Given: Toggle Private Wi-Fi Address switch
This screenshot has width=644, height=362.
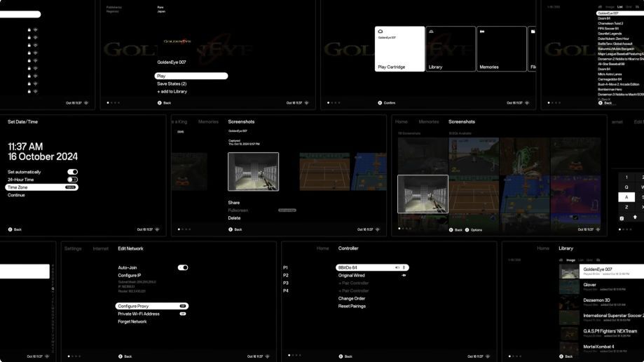Looking at the screenshot, I should [x=183, y=314].
